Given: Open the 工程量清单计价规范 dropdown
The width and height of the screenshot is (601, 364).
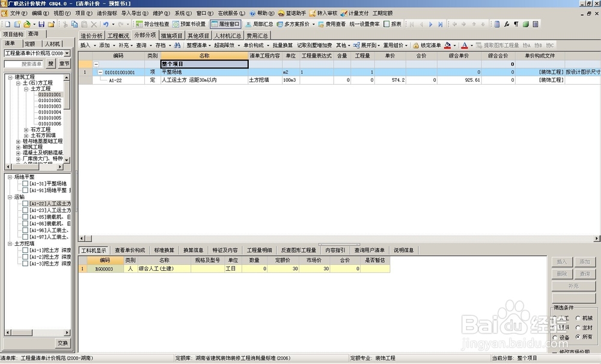Looking at the screenshot, I should pyautogui.click(x=67, y=53).
